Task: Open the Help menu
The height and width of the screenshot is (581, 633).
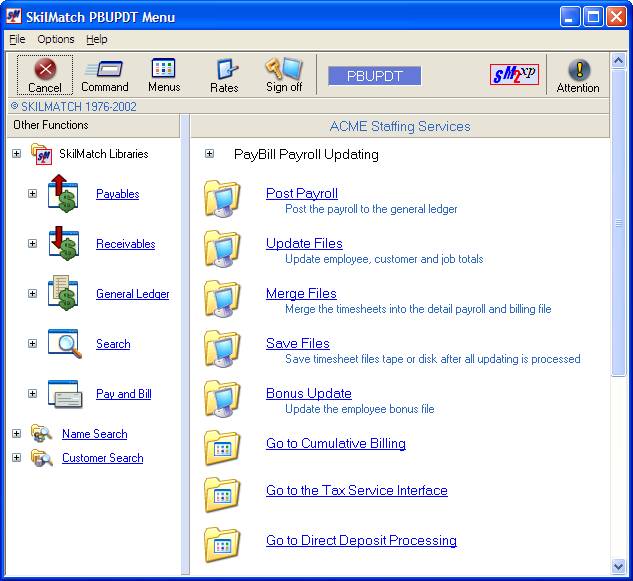Action: pyautogui.click(x=96, y=39)
